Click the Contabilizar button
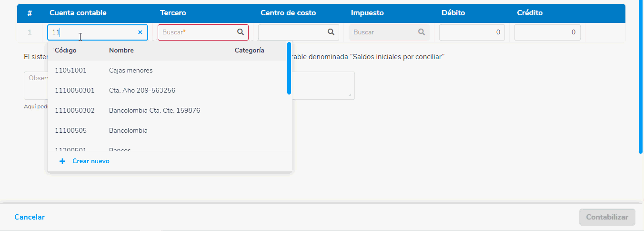The width and height of the screenshot is (644, 231). click(x=607, y=217)
